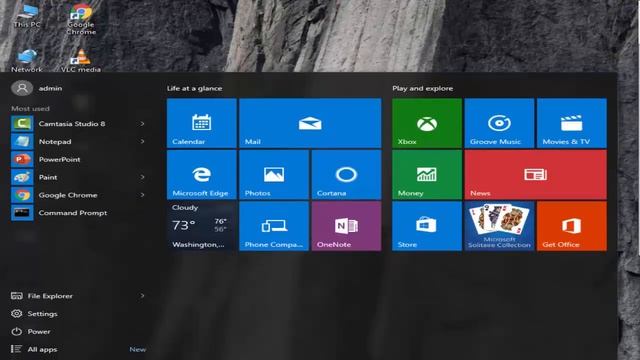The height and width of the screenshot is (360, 640).
Task: Open the Photos tile
Action: 274,175
